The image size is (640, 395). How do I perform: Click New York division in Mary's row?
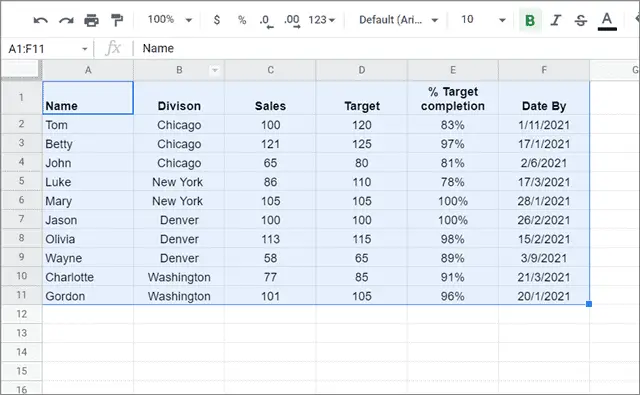[179, 201]
